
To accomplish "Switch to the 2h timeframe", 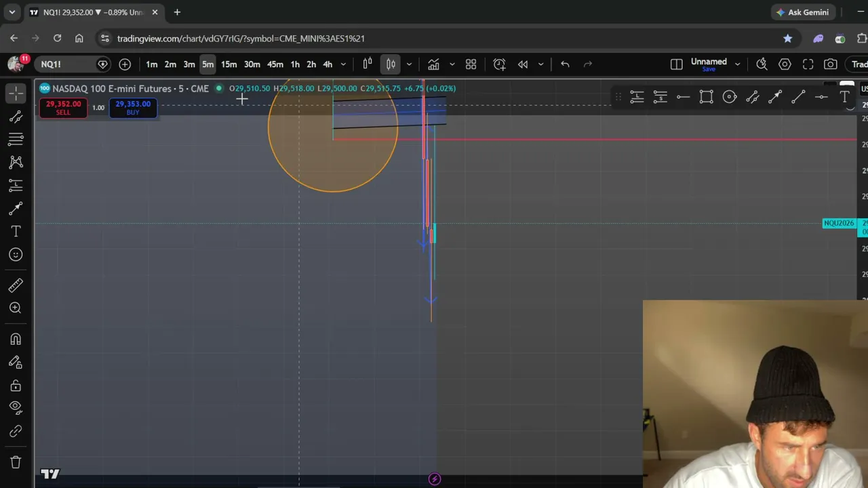I will [311, 64].
